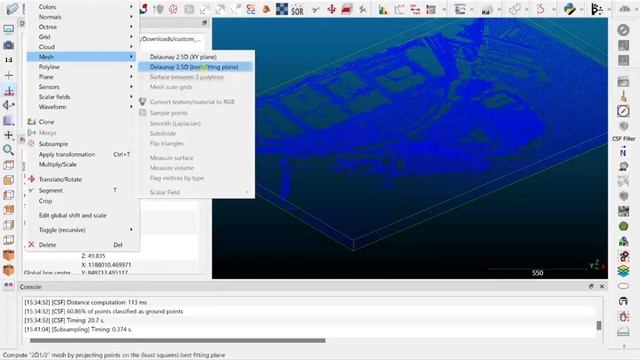Click the green polygon plugin icon

pyautogui.click(x=623, y=226)
